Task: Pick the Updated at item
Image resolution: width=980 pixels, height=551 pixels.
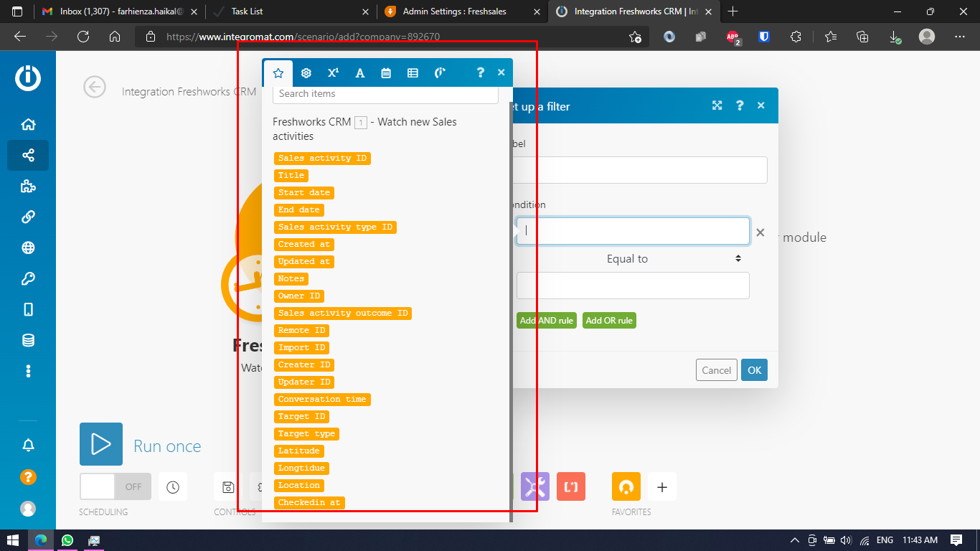Action: click(304, 261)
